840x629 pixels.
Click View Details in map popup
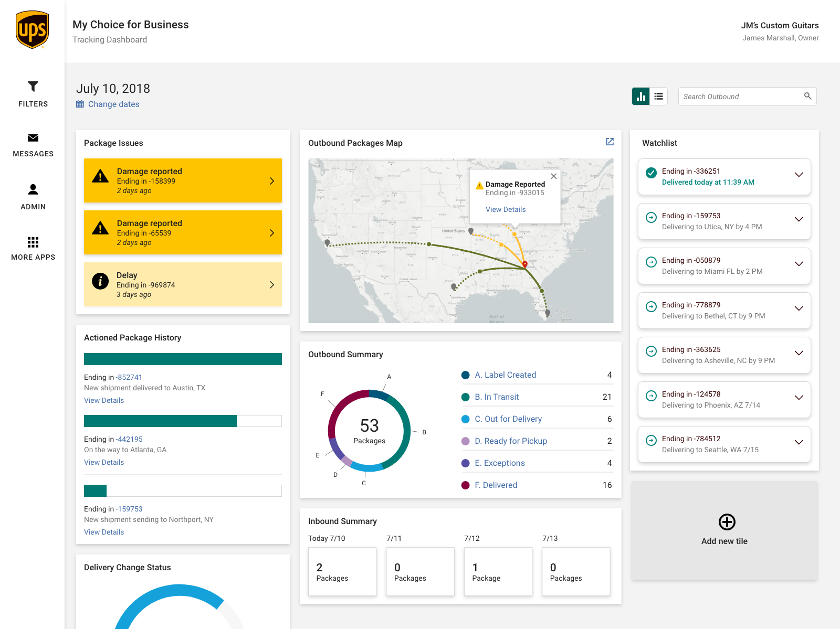point(505,209)
